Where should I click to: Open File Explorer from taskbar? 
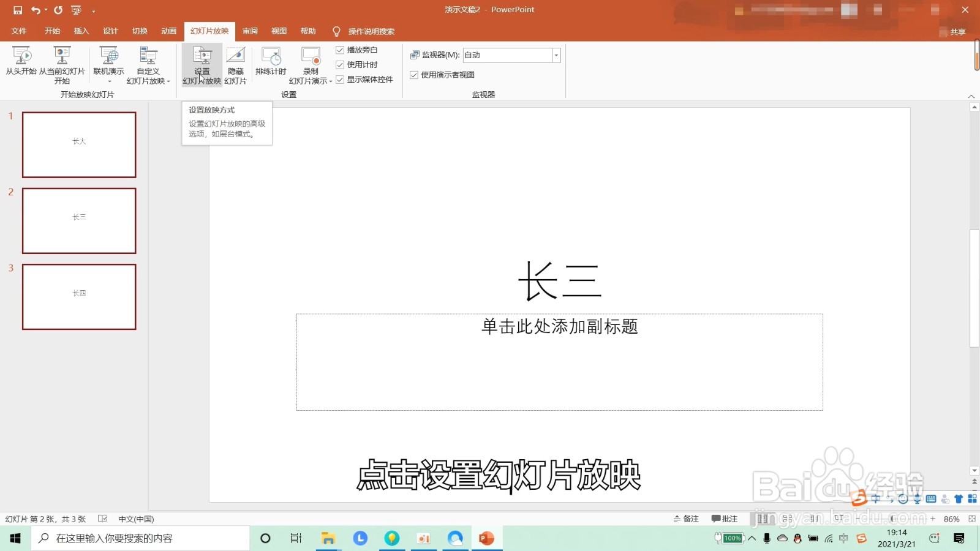(328, 538)
